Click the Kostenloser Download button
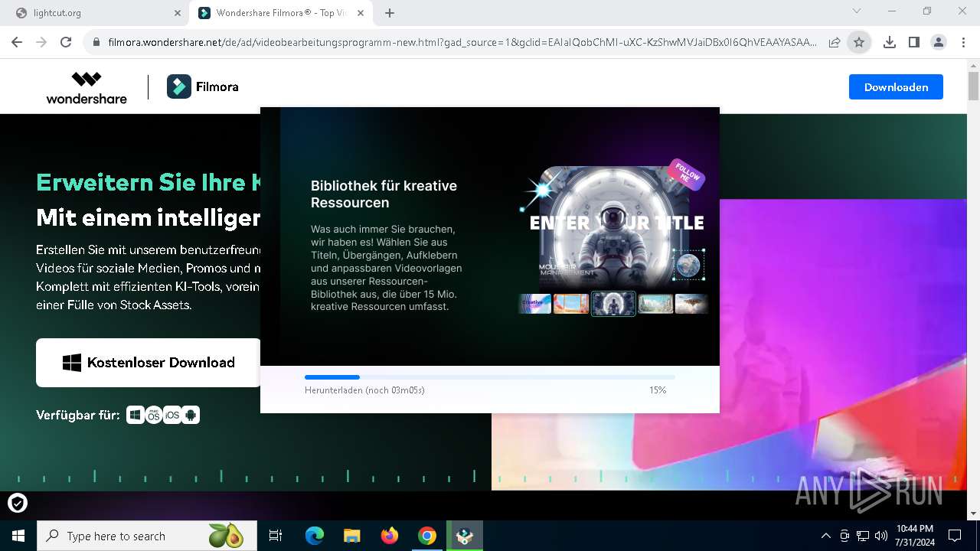Image resolution: width=980 pixels, height=551 pixels. (149, 363)
